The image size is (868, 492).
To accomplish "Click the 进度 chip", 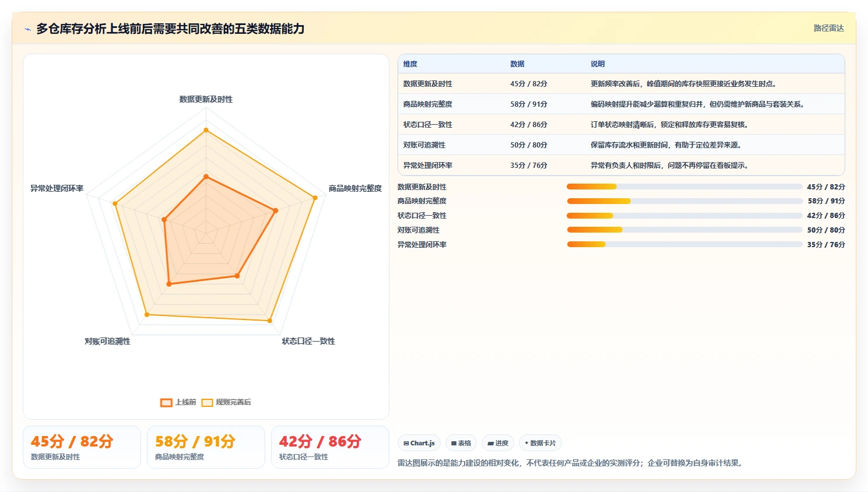I will 498,443.
